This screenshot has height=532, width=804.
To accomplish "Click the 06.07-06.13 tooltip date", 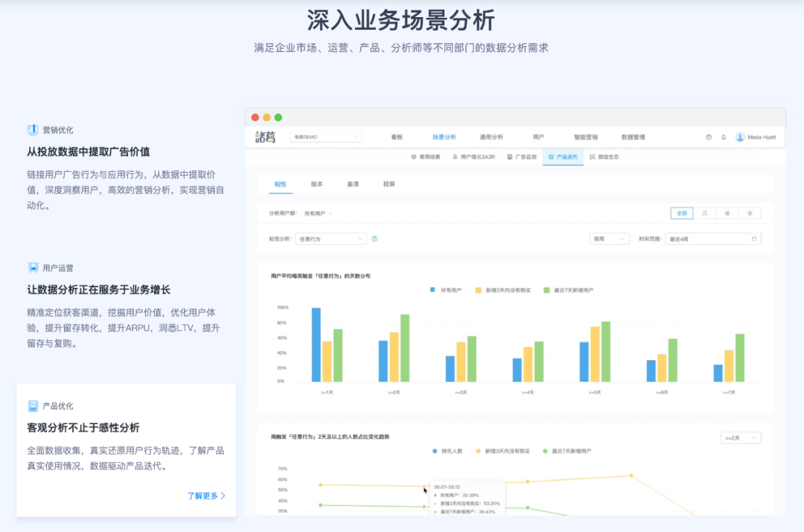I will tap(447, 487).
